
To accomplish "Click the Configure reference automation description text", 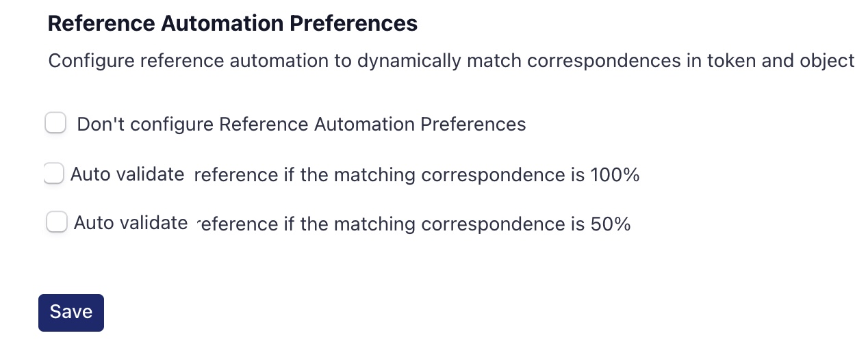I will (x=451, y=61).
